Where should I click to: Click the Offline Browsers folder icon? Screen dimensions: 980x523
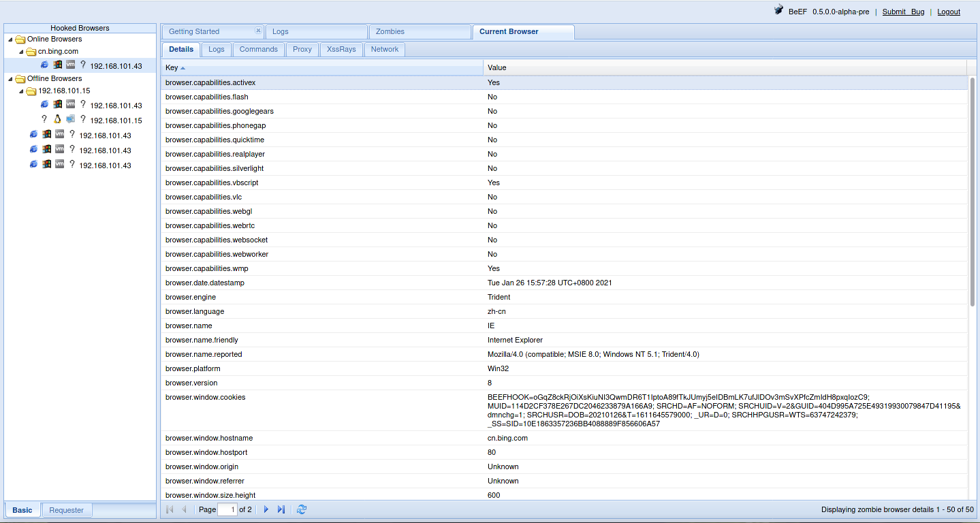click(x=20, y=79)
